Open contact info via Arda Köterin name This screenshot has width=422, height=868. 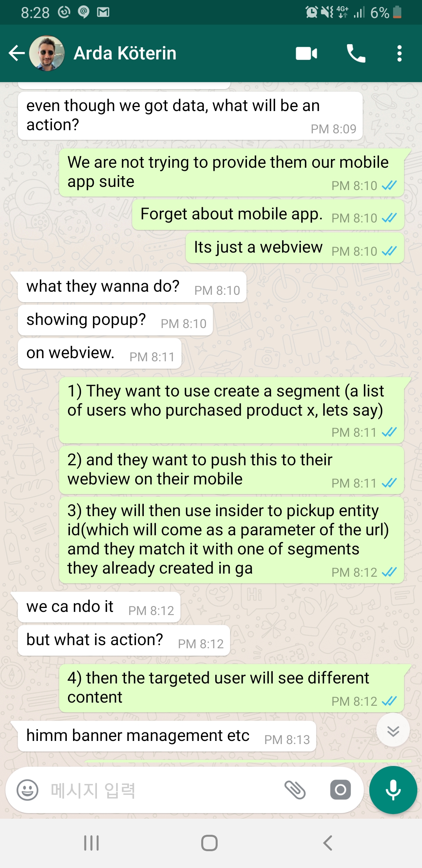click(x=125, y=53)
